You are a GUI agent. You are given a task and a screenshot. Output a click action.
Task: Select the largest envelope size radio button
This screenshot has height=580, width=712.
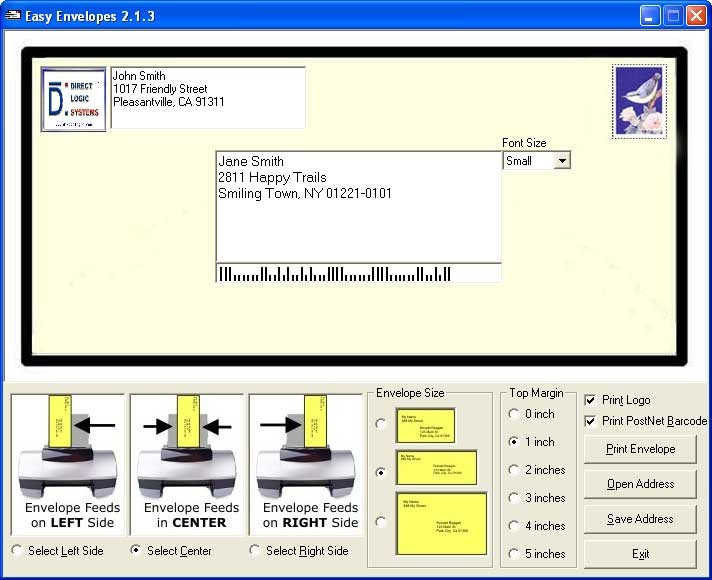(x=381, y=522)
